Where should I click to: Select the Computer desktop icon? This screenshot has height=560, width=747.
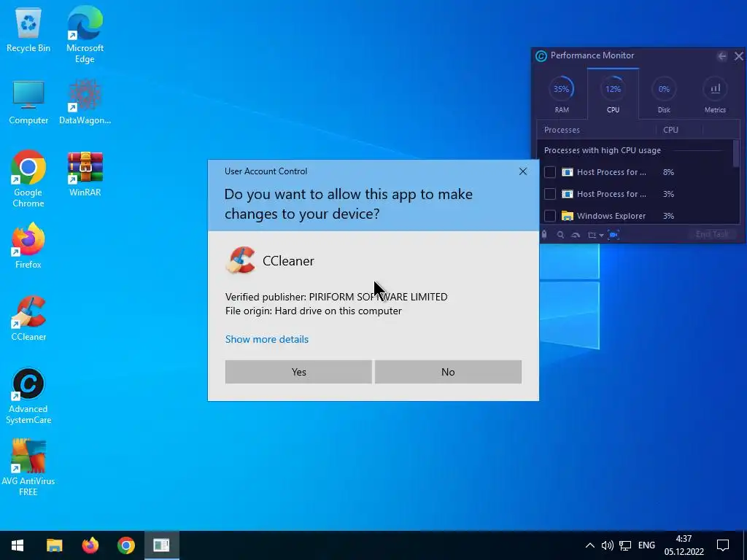(x=28, y=104)
